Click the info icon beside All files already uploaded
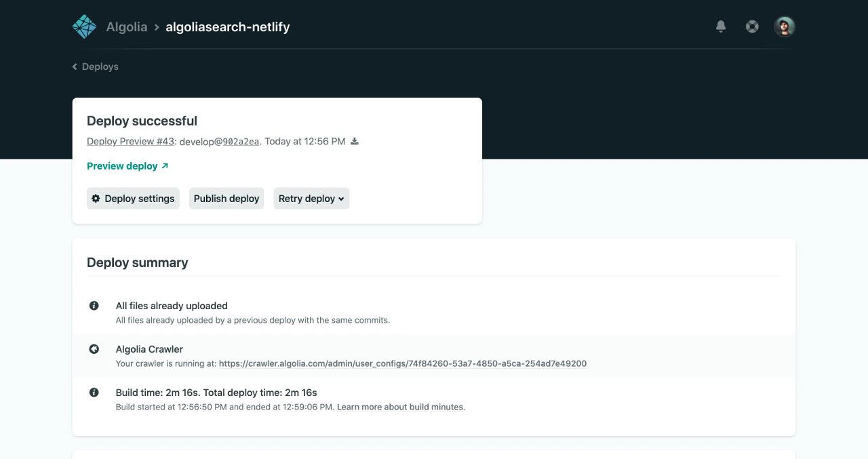This screenshot has height=459, width=868. coord(94,306)
